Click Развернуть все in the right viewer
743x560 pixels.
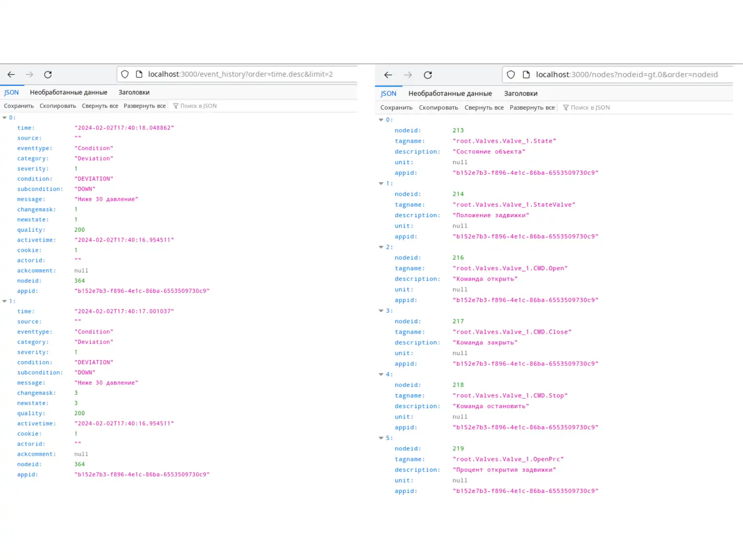pyautogui.click(x=532, y=108)
